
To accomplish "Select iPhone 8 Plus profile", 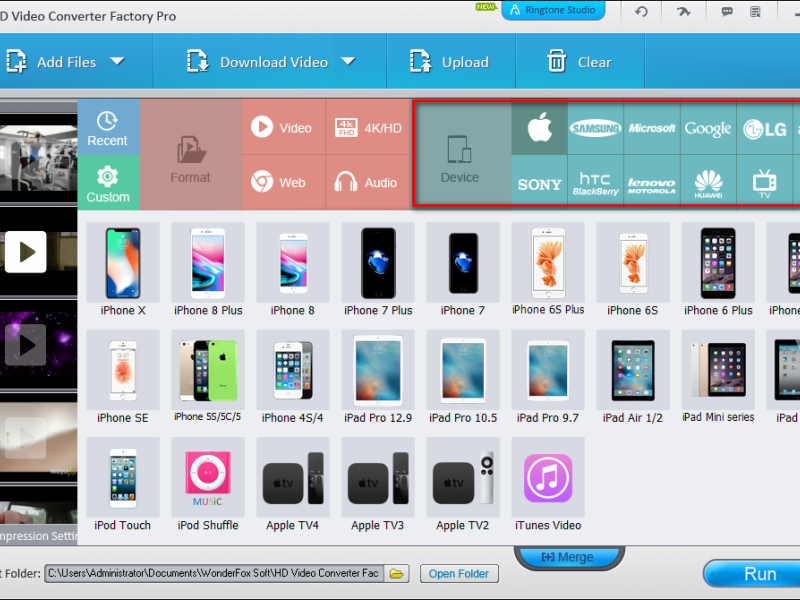I will click(x=208, y=270).
